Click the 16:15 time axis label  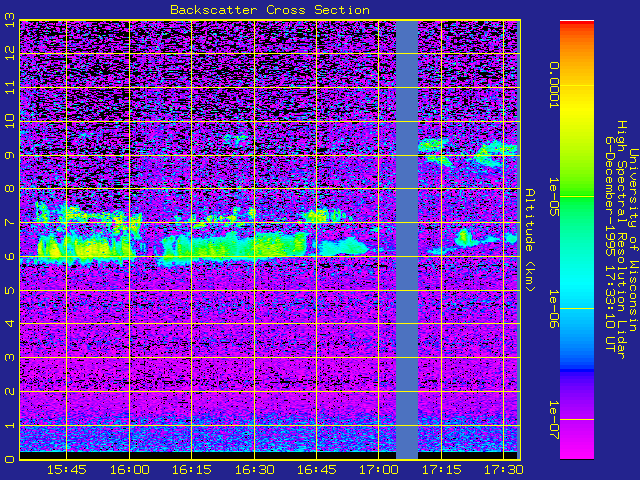point(192,470)
